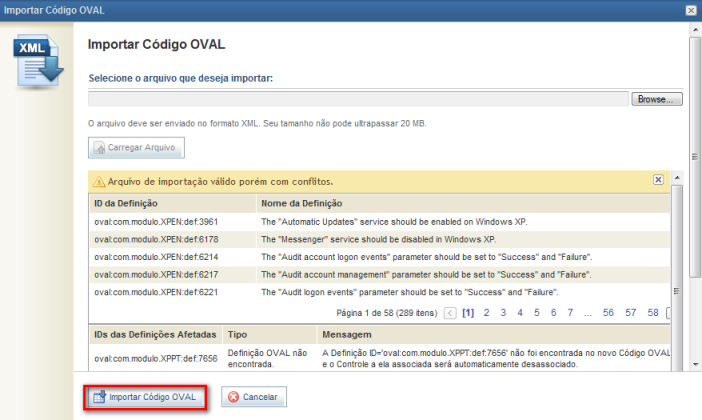The height and width of the screenshot is (420, 702).
Task: Go to results page 57
Action: pos(630,313)
